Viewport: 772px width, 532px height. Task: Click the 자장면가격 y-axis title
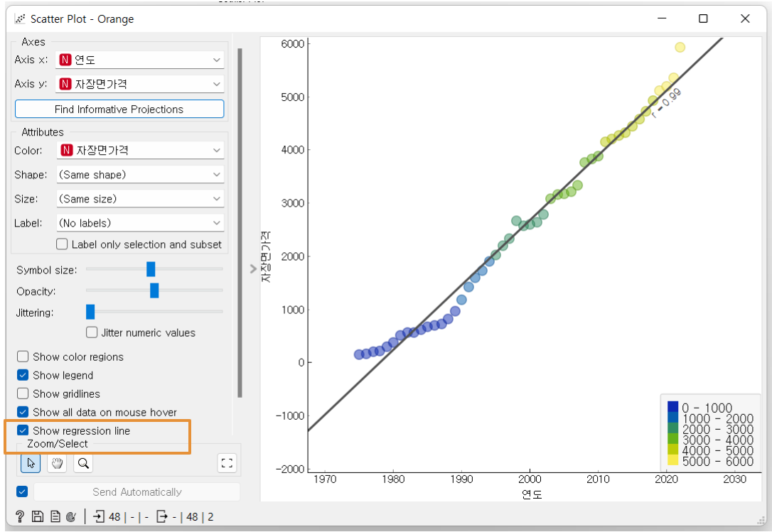(x=265, y=256)
